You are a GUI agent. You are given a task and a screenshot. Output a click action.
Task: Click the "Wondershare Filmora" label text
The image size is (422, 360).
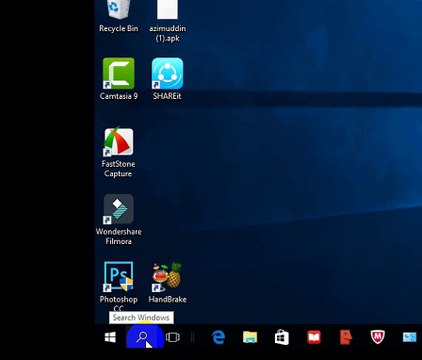(x=118, y=236)
